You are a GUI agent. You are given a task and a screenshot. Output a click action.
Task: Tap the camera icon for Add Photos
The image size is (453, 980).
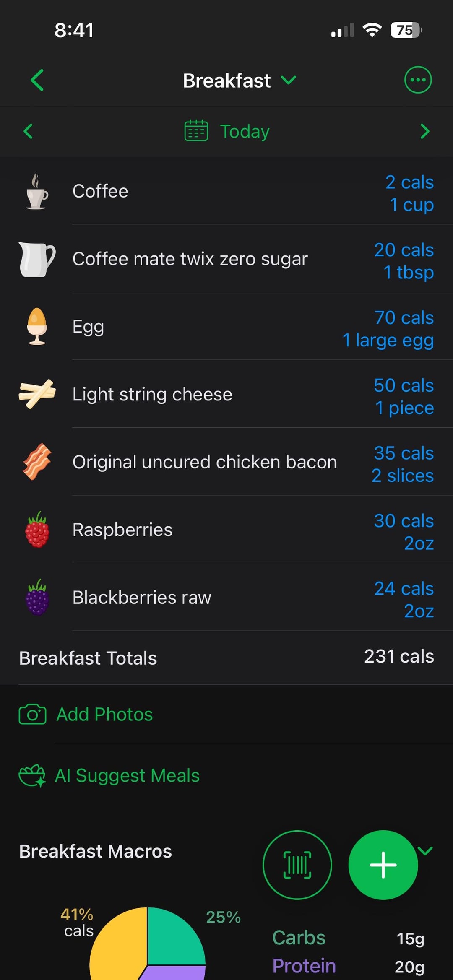click(32, 714)
